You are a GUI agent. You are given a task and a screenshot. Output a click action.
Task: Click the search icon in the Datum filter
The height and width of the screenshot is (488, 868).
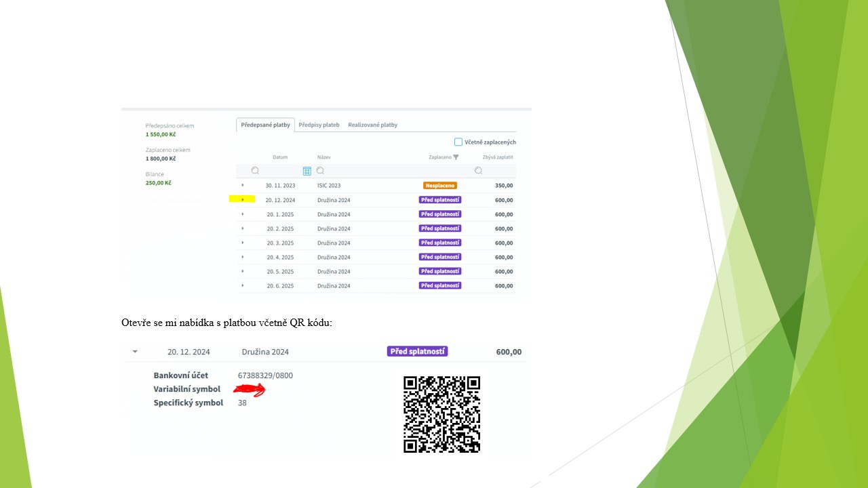(255, 171)
